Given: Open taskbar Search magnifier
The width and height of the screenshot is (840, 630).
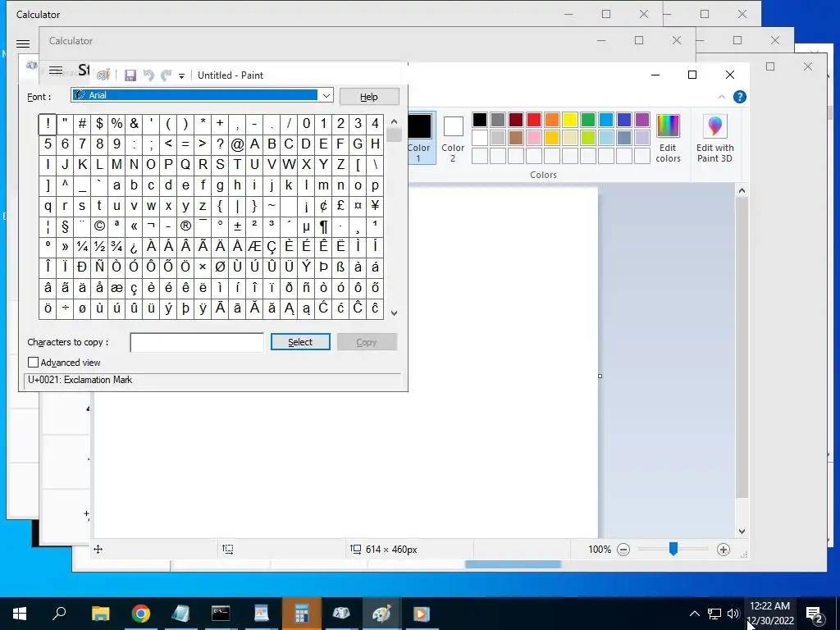Looking at the screenshot, I should (x=59, y=614).
